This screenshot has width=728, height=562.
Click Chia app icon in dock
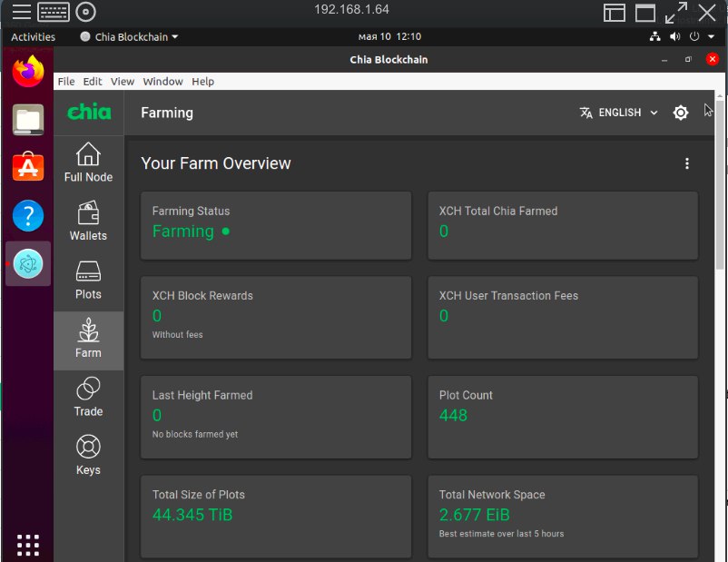[28, 264]
